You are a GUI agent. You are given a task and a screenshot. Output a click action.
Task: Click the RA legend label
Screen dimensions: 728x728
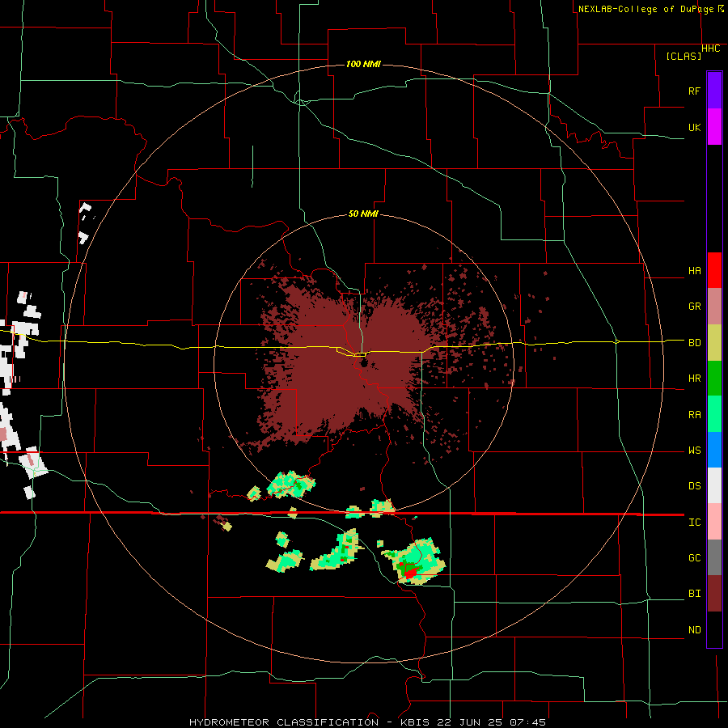(694, 415)
